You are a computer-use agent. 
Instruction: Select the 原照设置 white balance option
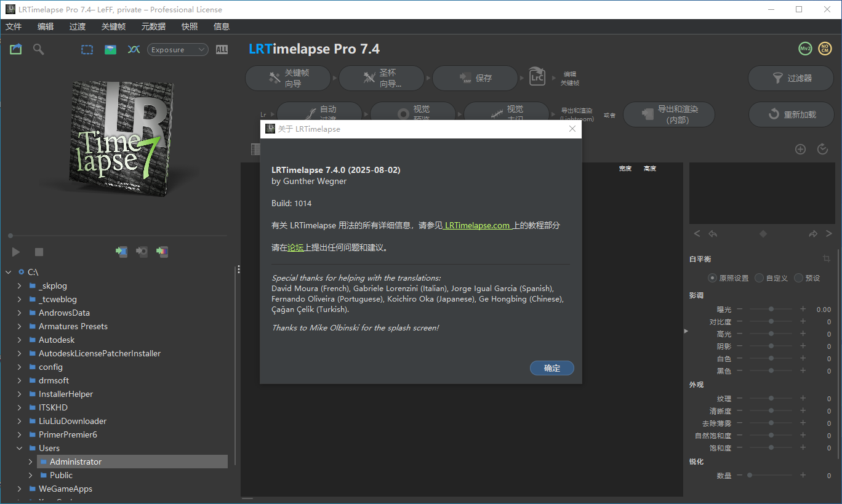coord(713,278)
